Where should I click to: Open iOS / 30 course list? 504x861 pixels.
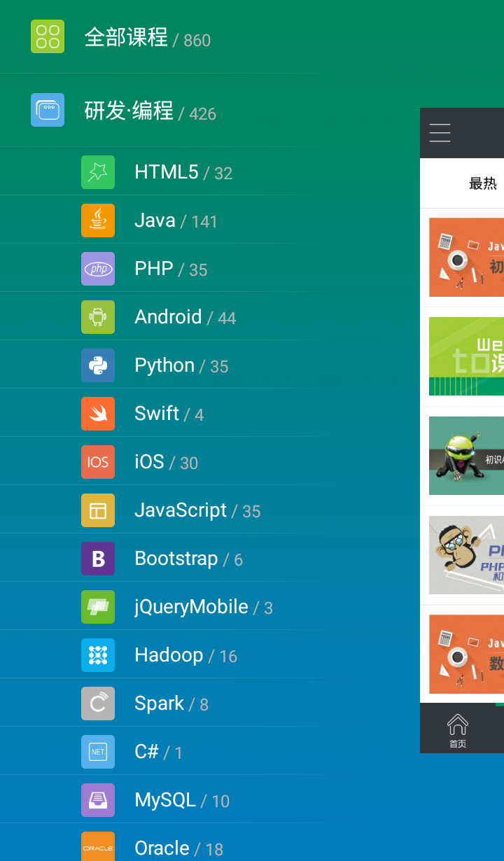[x=167, y=462]
